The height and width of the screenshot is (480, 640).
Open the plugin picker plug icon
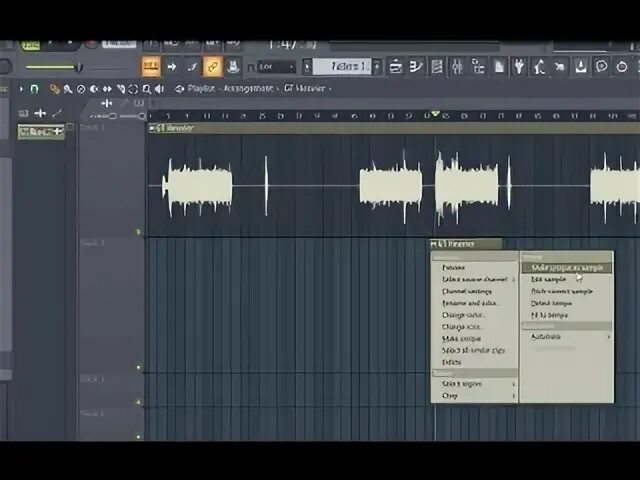tap(519, 66)
